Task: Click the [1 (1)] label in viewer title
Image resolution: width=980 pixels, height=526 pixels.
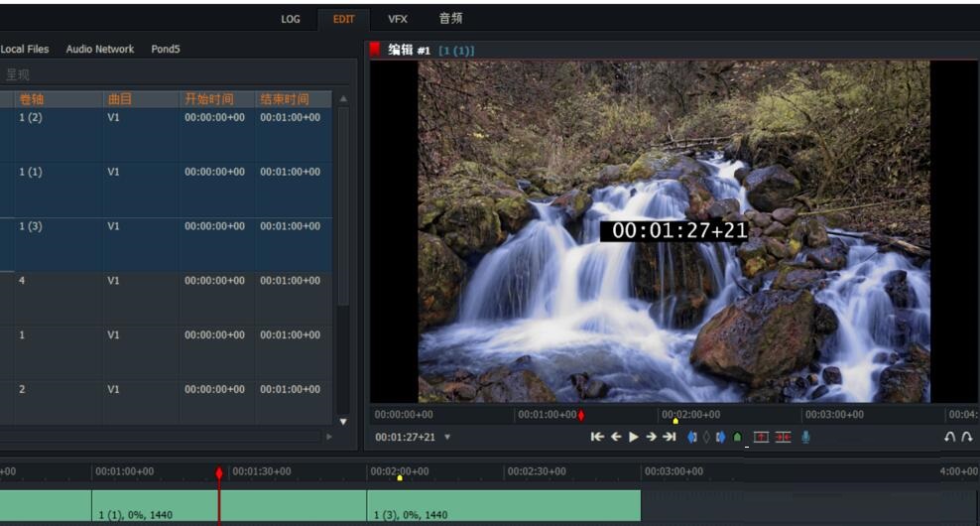Action: click(456, 50)
